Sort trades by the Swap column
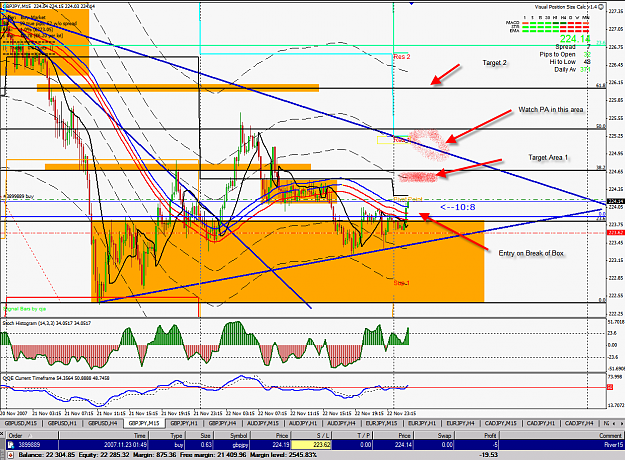Viewport: 625px width, 460px height. pos(433,436)
